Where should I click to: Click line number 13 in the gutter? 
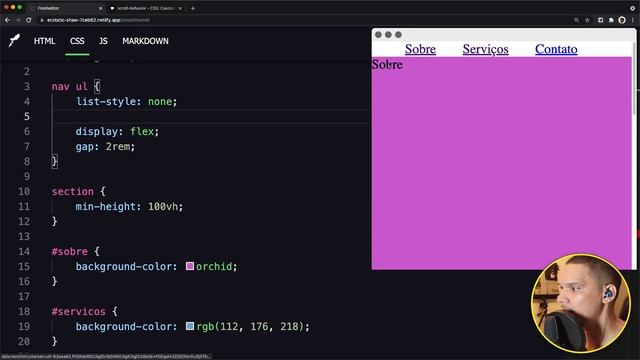(x=24, y=236)
